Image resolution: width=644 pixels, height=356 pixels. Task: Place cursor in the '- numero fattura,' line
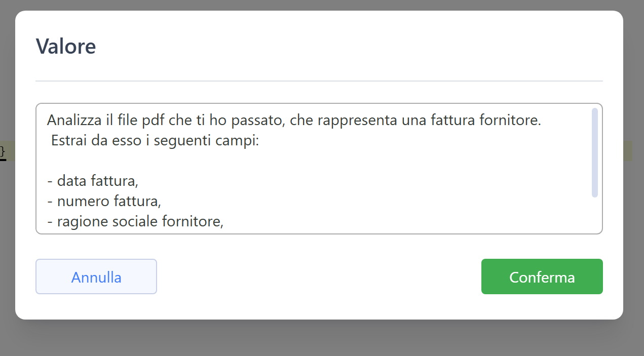point(104,201)
